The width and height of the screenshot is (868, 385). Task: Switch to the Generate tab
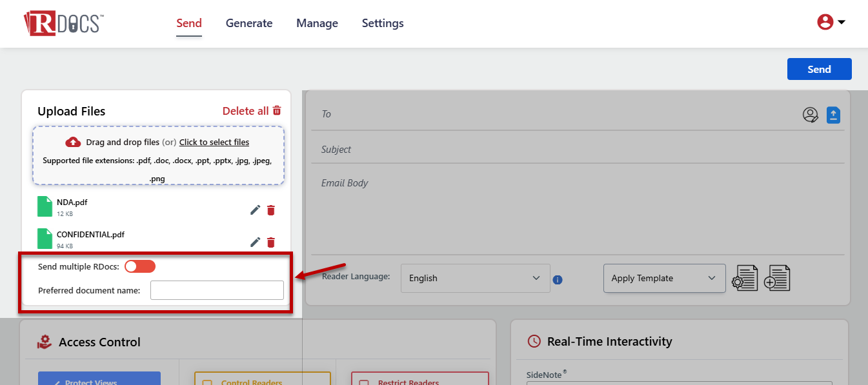(249, 23)
